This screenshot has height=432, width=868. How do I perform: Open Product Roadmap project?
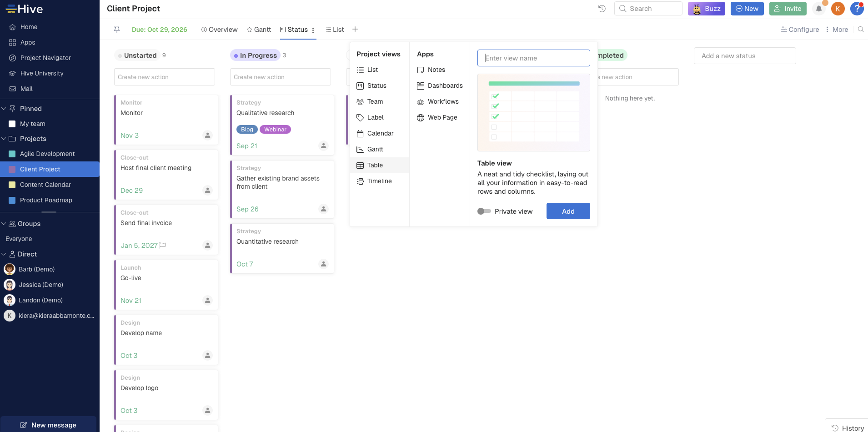(x=50, y=200)
